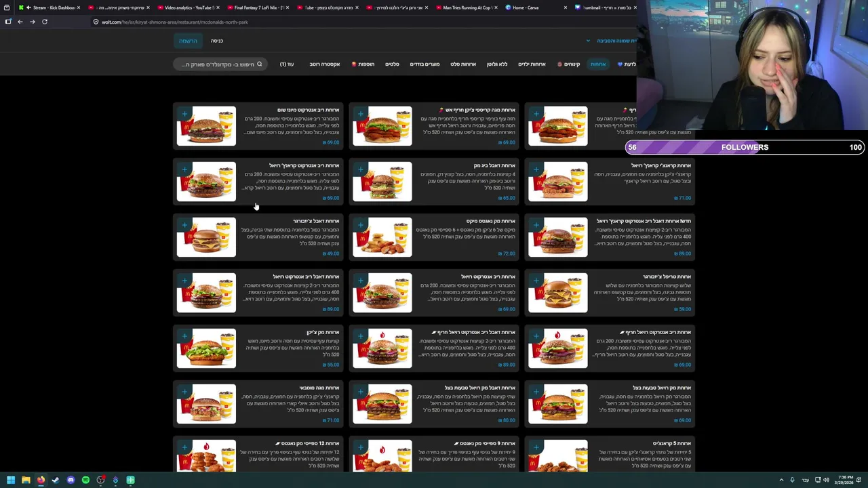Switch to Final Fantasy 7 LoFi Mix tab
This screenshot has height=488, width=868.
pyautogui.click(x=256, y=7)
